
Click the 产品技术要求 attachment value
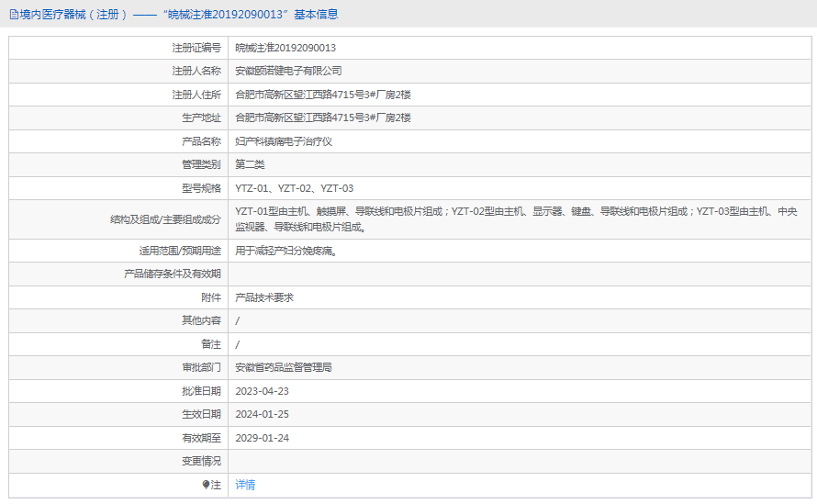(x=264, y=297)
